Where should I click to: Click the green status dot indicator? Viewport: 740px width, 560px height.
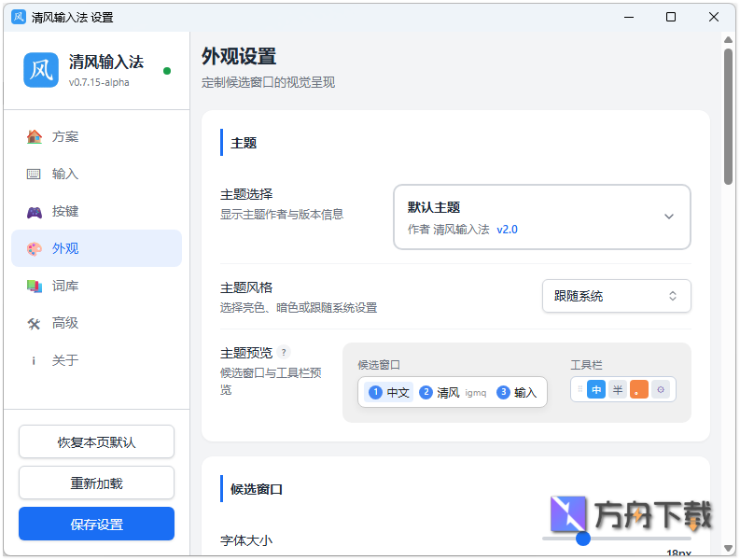pos(167,71)
